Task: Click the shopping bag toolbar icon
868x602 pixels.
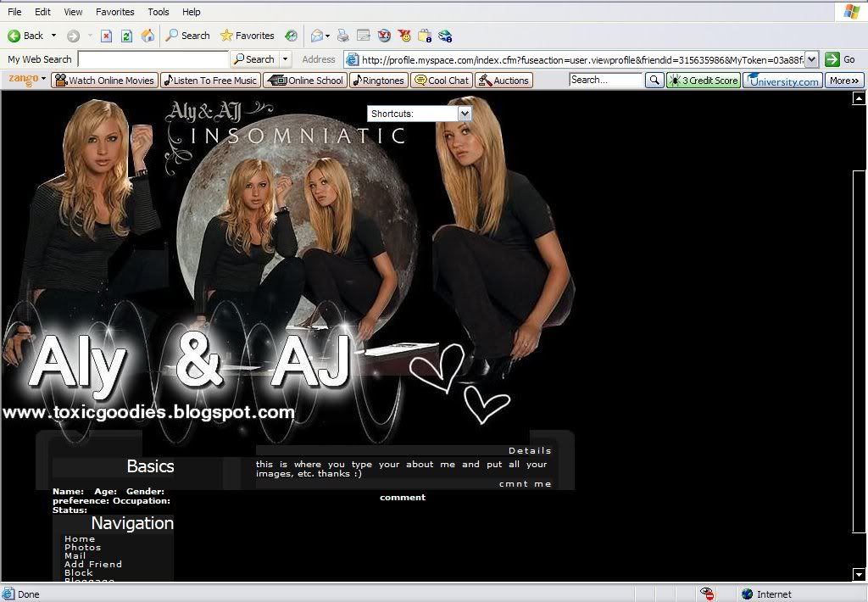Action: click(x=425, y=36)
